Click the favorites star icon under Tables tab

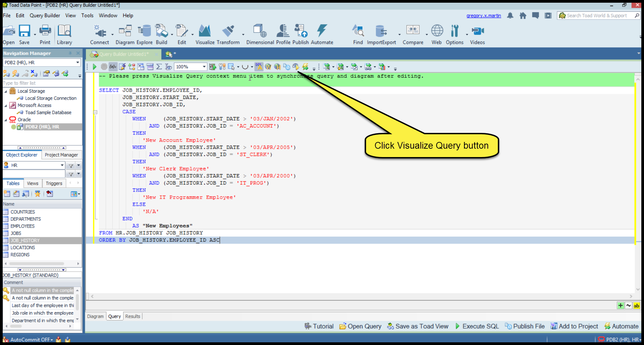click(38, 194)
